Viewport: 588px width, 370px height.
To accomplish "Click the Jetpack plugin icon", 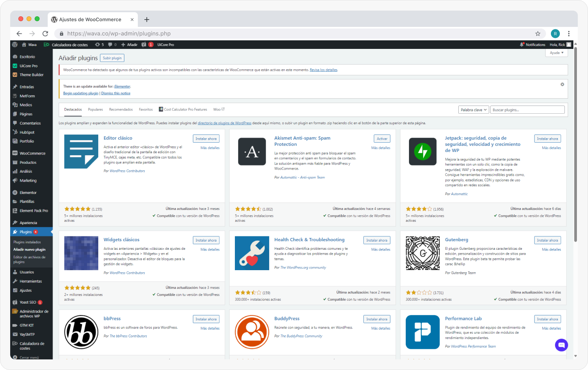I will click(x=423, y=152).
